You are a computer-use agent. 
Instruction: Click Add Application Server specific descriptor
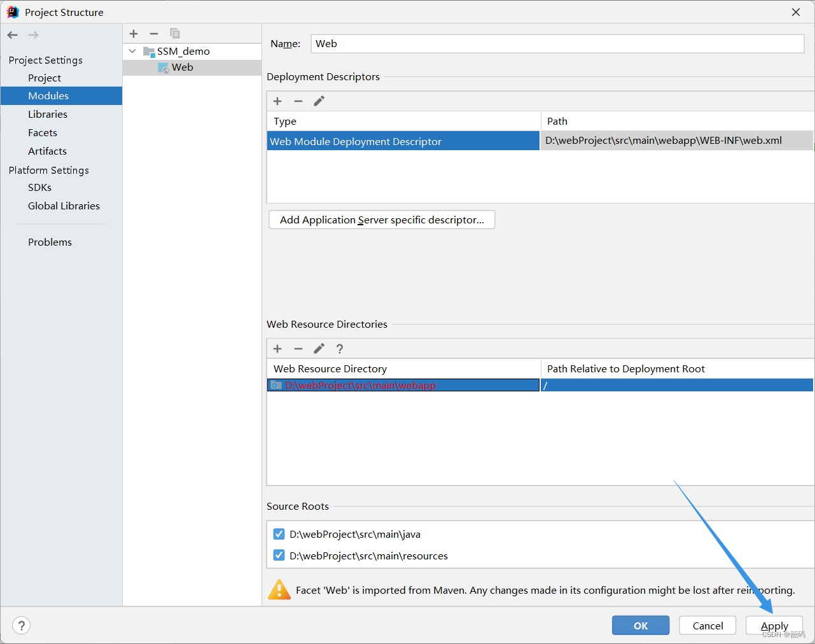tap(382, 220)
